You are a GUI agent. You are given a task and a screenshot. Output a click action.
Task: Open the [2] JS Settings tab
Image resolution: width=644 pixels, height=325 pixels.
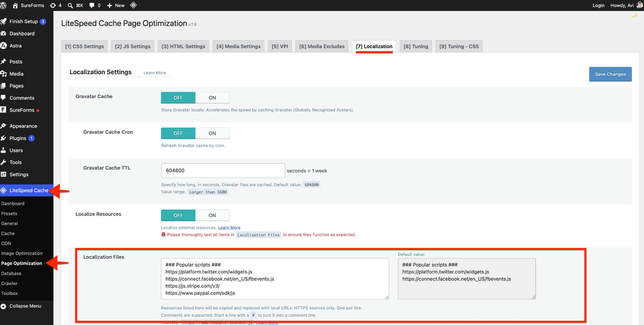[x=133, y=47]
